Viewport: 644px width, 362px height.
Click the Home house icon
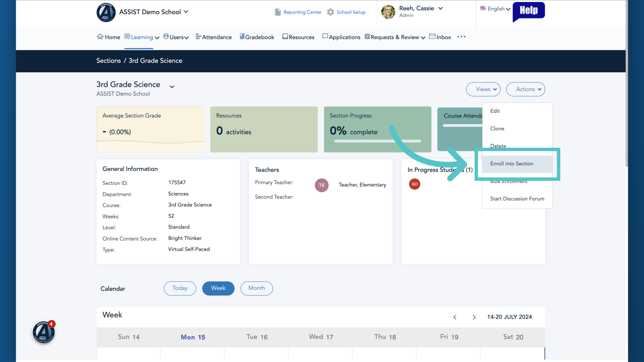(x=100, y=37)
